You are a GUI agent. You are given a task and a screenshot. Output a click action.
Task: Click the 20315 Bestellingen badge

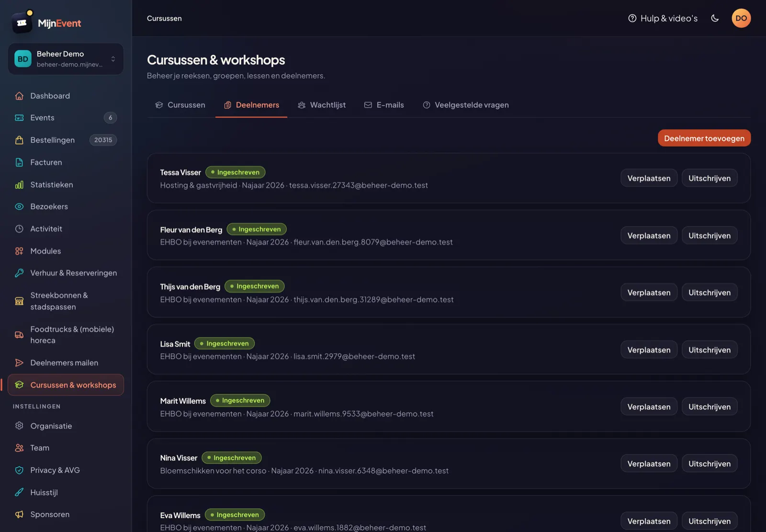103,140
